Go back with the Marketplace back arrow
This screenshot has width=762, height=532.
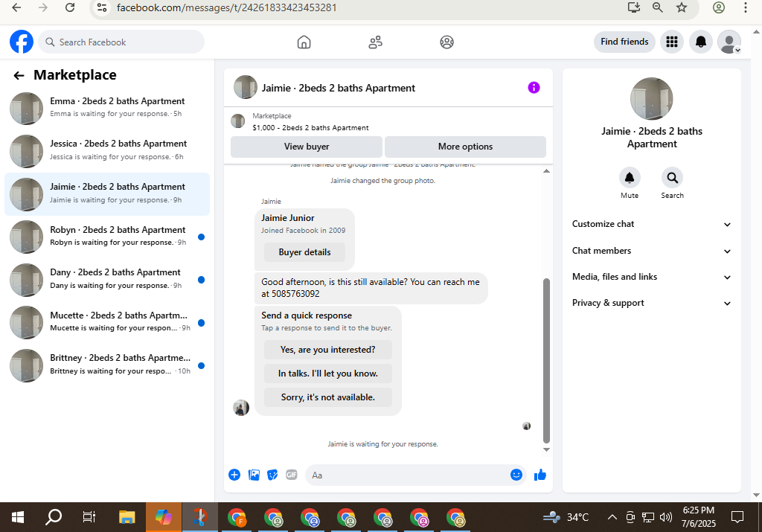(19, 75)
